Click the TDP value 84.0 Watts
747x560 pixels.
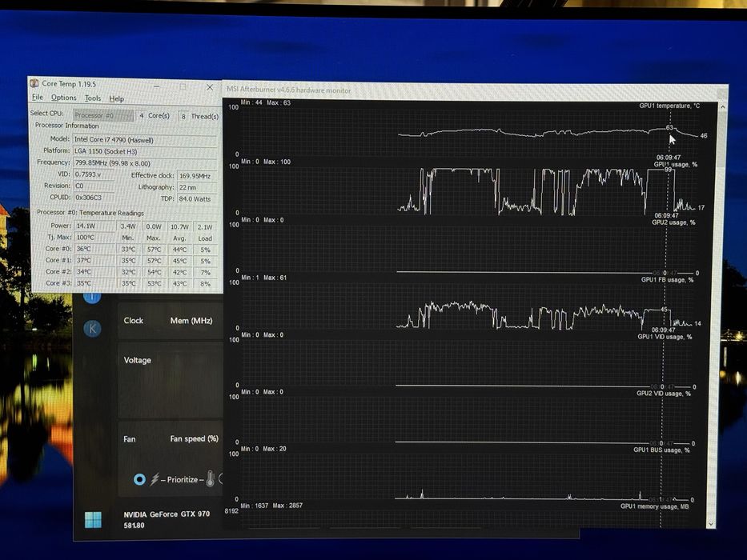pyautogui.click(x=197, y=198)
